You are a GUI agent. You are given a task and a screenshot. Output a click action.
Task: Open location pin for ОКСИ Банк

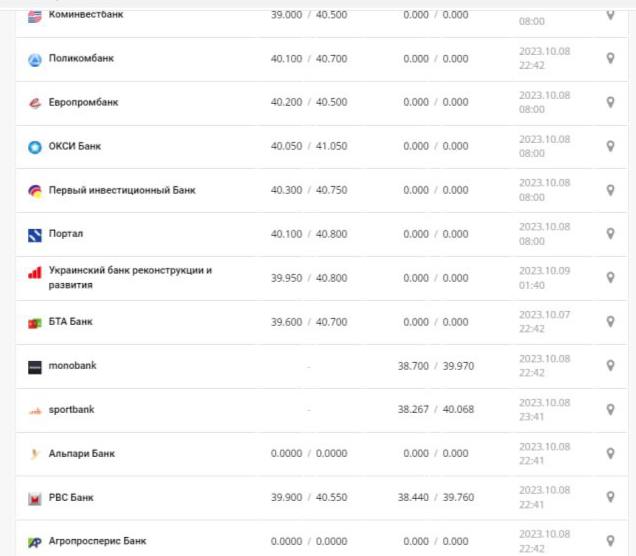pyautogui.click(x=610, y=146)
